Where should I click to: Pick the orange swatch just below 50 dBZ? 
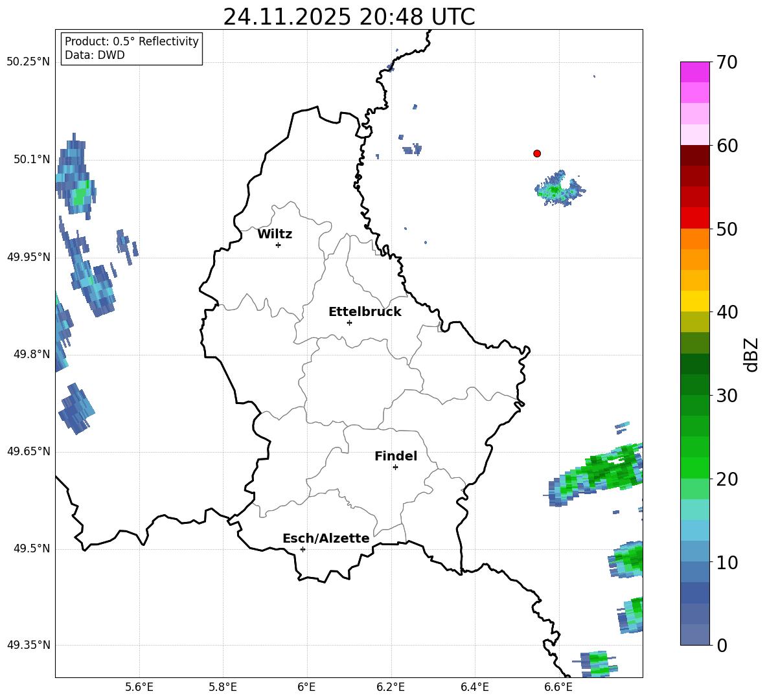tap(694, 238)
